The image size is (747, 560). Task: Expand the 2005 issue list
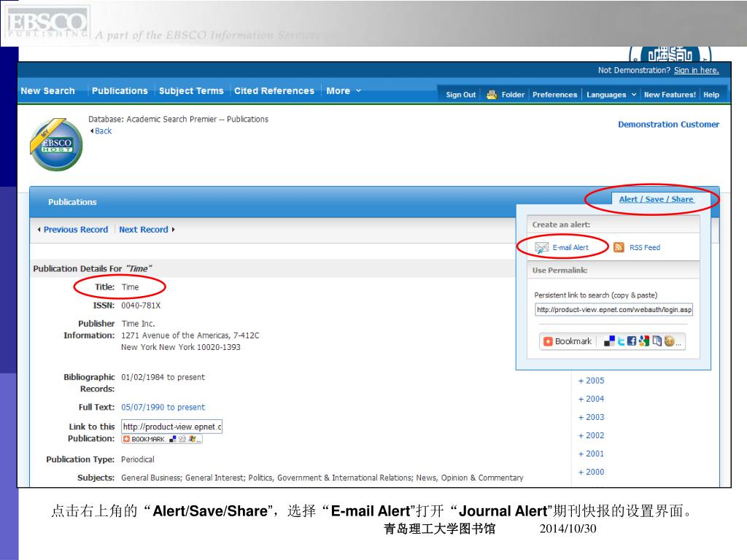(591, 381)
